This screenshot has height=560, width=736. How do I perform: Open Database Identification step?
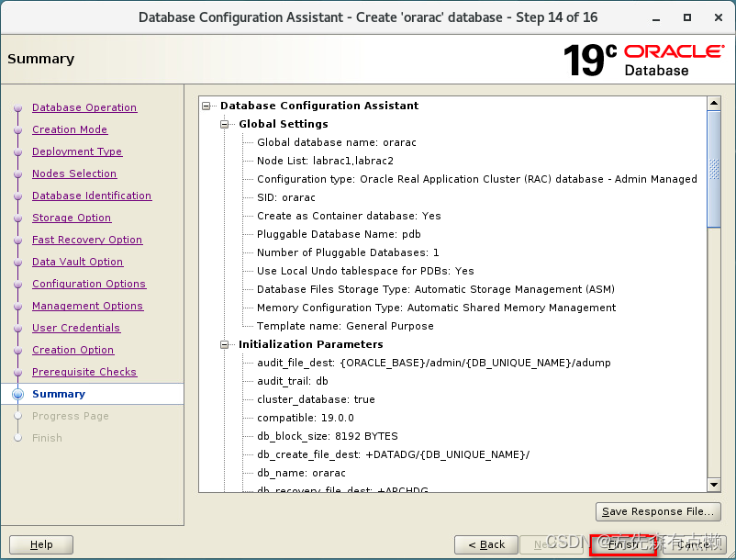point(92,196)
